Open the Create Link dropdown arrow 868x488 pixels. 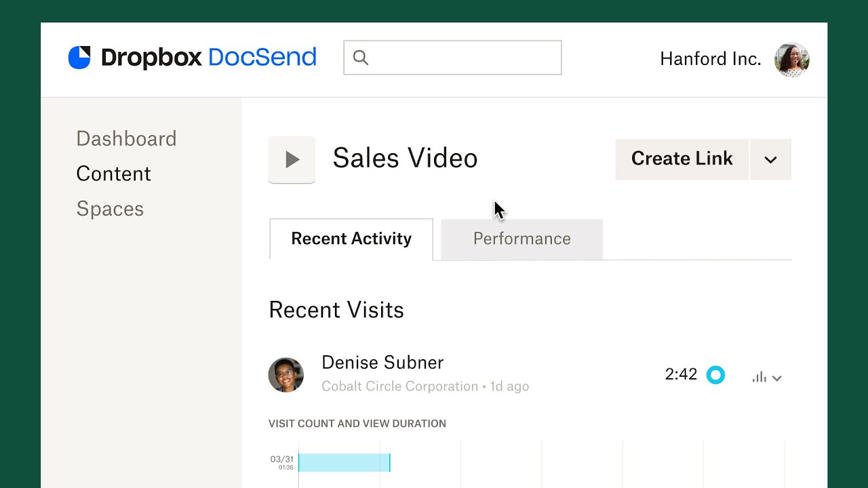click(x=770, y=159)
